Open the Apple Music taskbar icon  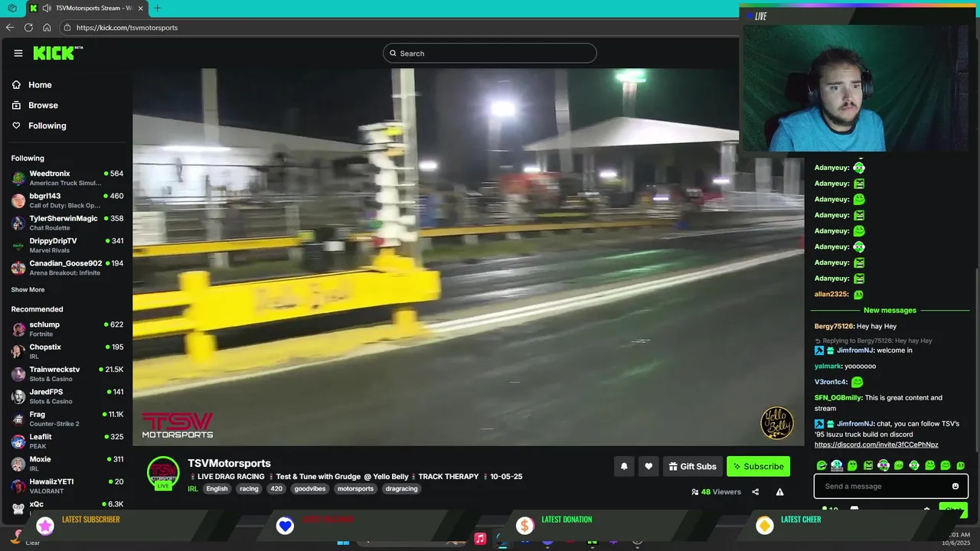(480, 539)
